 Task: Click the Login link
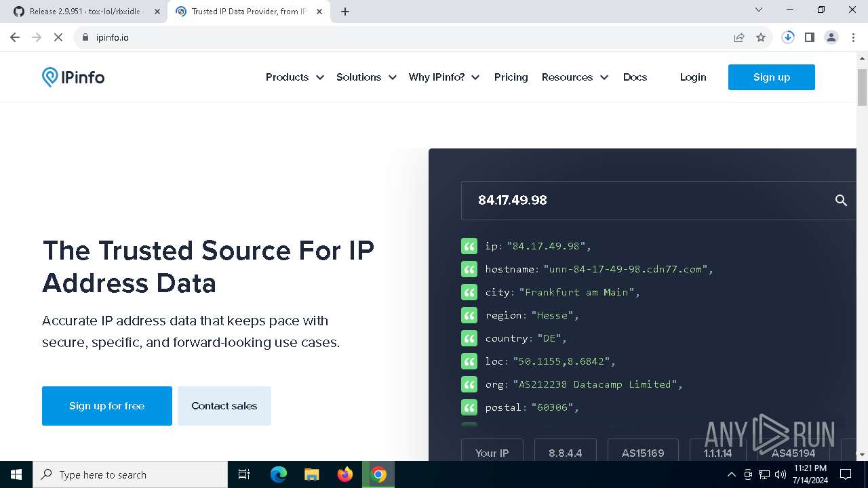tap(693, 77)
